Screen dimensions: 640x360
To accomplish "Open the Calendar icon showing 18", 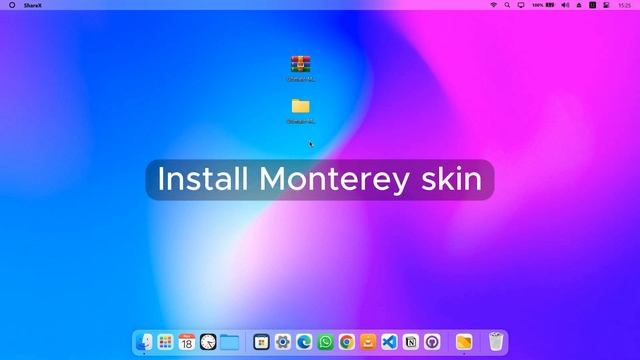I will click(x=187, y=342).
